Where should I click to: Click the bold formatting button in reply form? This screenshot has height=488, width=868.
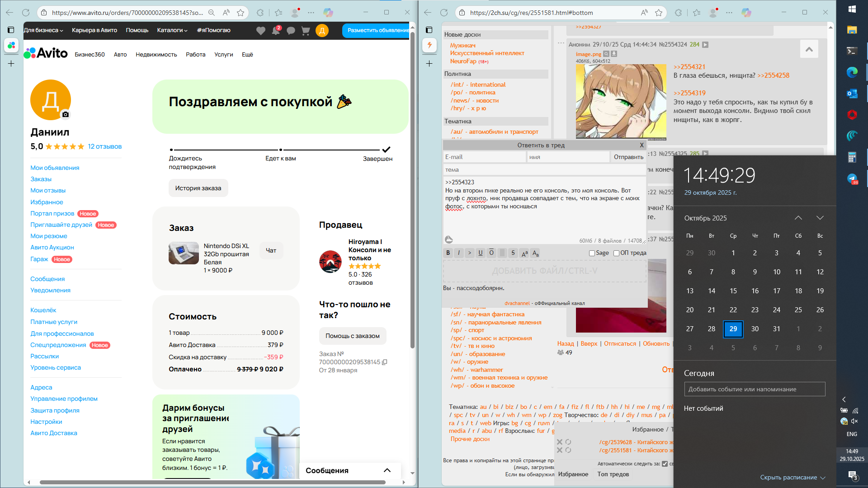pos(448,253)
